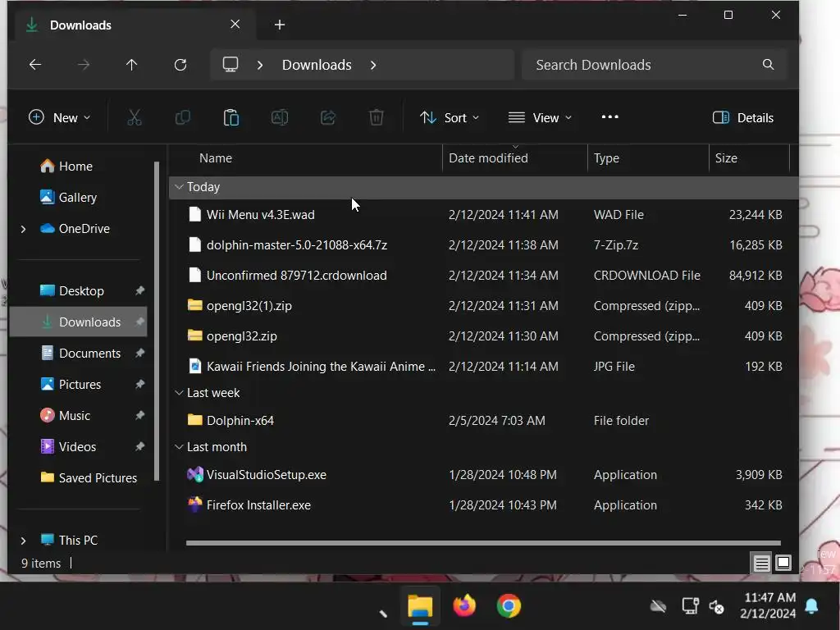This screenshot has width=840, height=630.
Task: Click the Copy icon in toolbar
Action: [183, 117]
